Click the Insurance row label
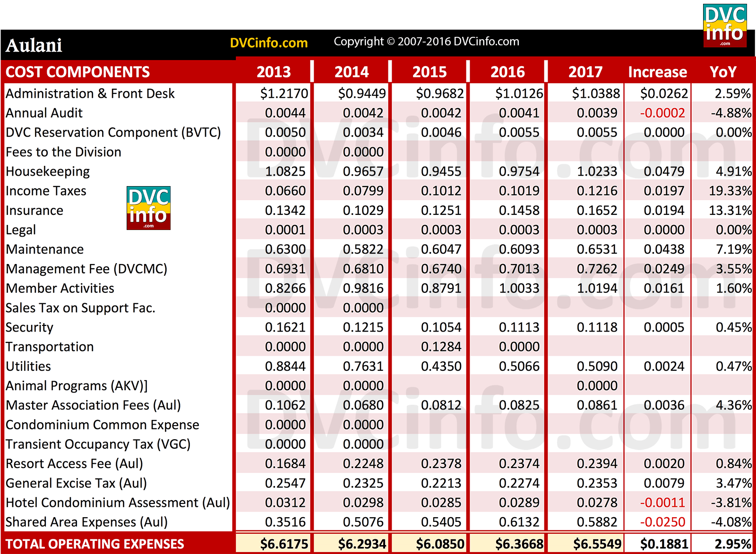Image resolution: width=756 pixels, height=554 pixels. tap(34, 210)
